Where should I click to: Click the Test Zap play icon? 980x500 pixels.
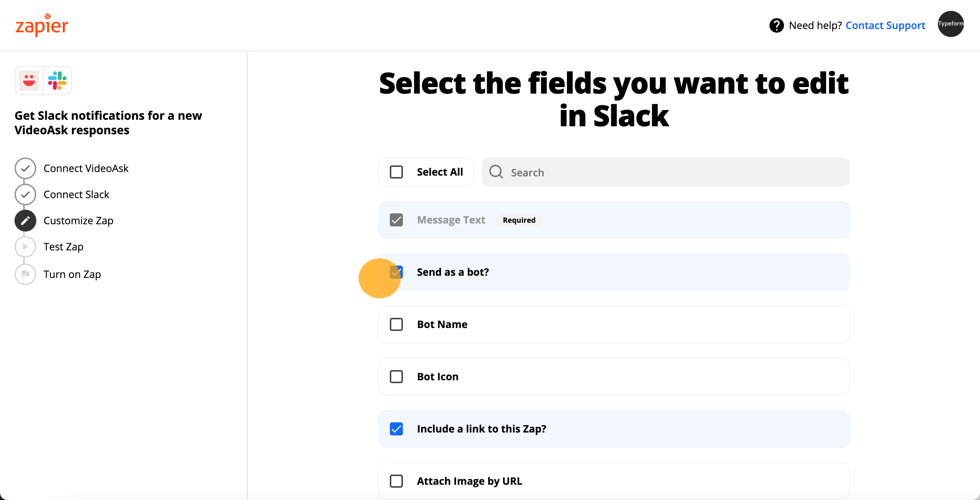[25, 247]
